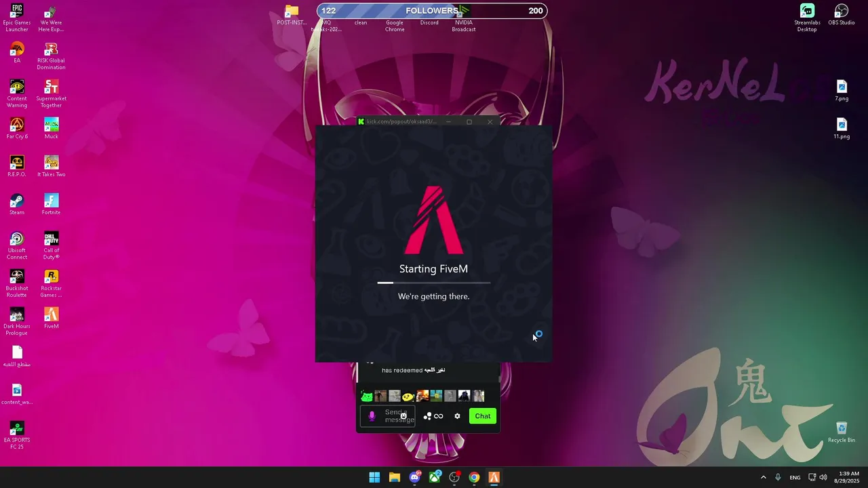Select Buckshot Roulette desktop shortcut
The width and height of the screenshot is (868, 488).
pos(17,284)
